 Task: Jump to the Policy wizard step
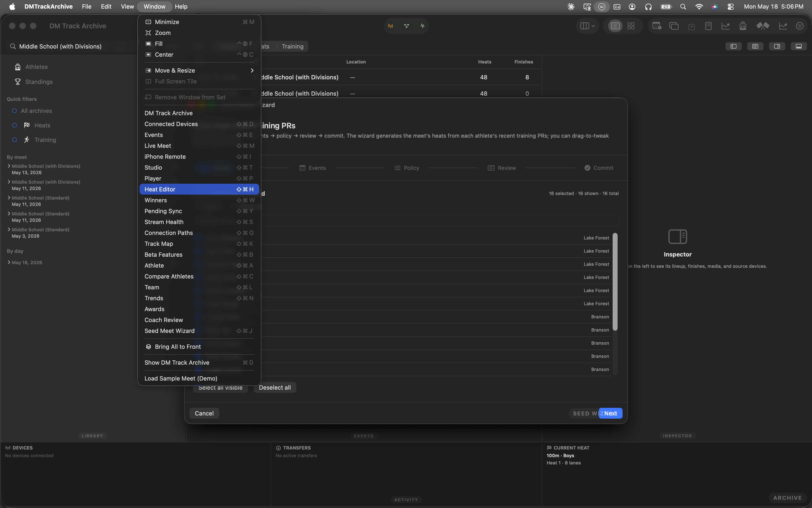tap(407, 168)
